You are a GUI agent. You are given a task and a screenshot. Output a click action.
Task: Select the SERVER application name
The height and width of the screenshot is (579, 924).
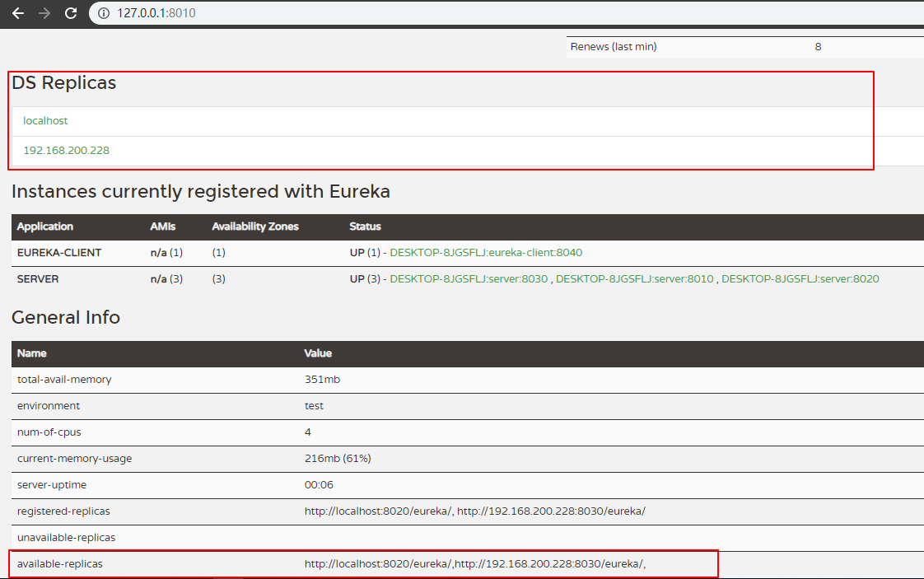tap(38, 279)
